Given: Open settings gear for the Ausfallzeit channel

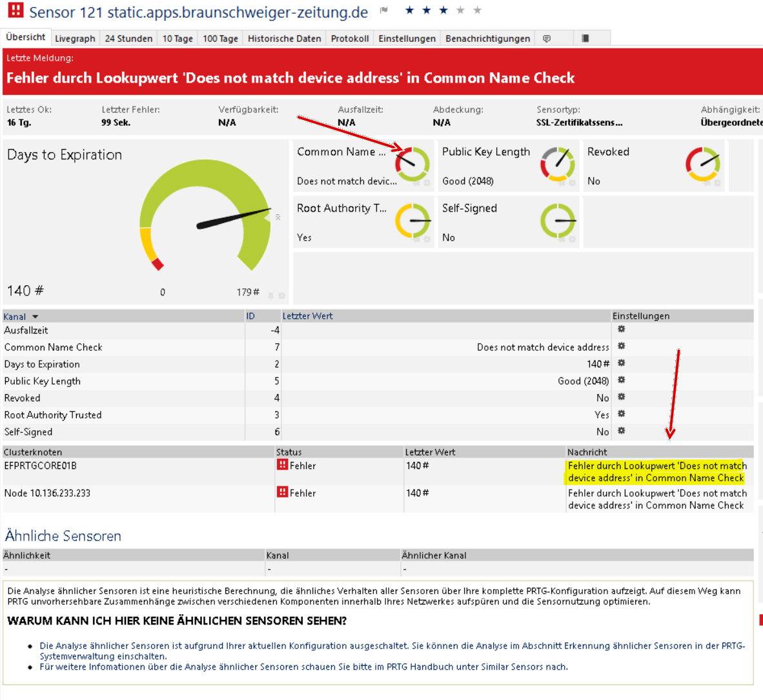Looking at the screenshot, I should [622, 329].
